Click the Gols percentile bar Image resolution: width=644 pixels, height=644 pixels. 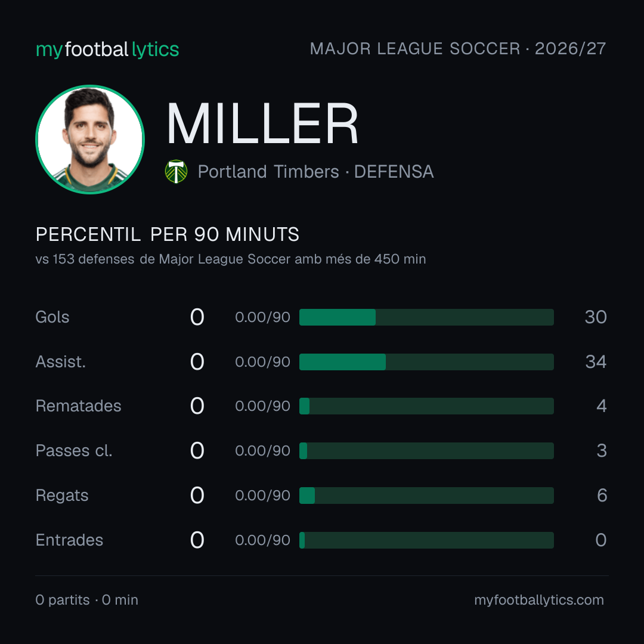[426, 317]
